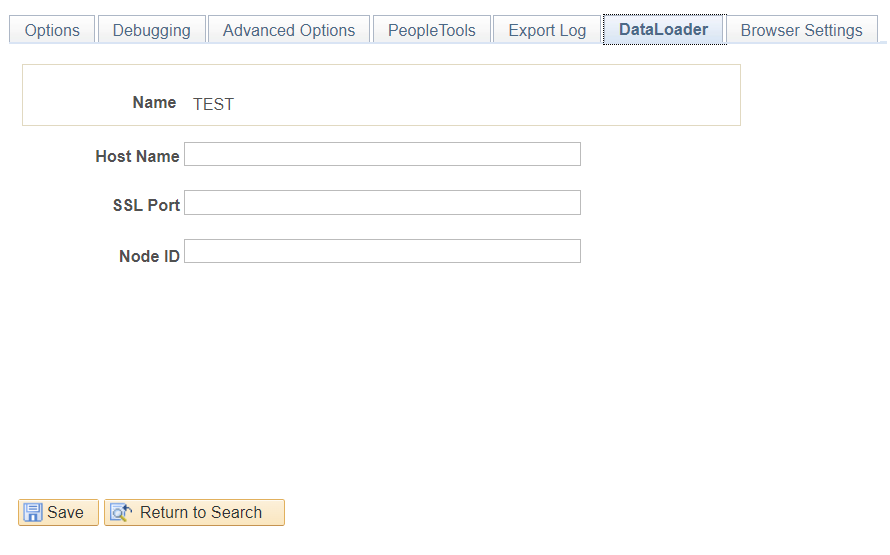Place cursor in Node ID field

(x=382, y=251)
